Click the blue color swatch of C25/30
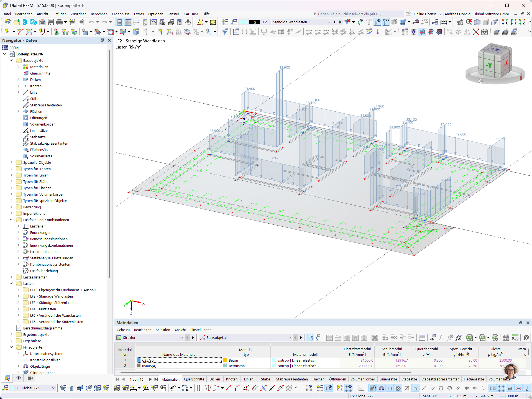The width and height of the screenshot is (532, 399). click(x=139, y=360)
